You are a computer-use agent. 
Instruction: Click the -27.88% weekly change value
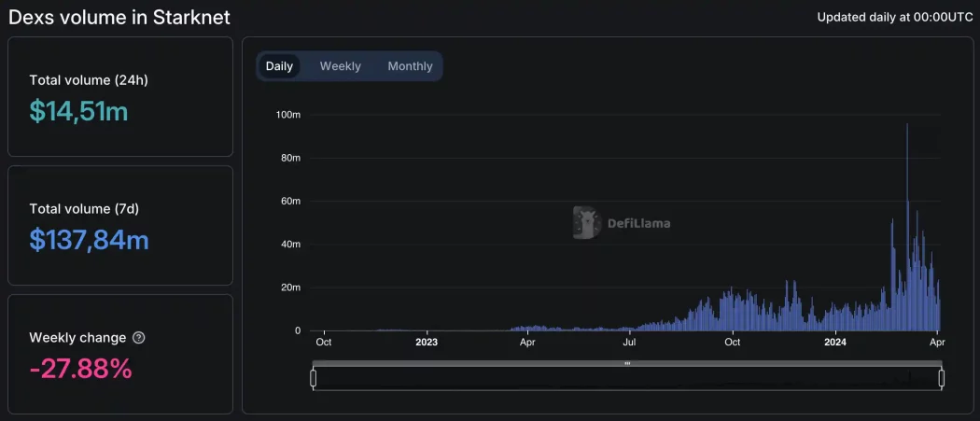[80, 369]
